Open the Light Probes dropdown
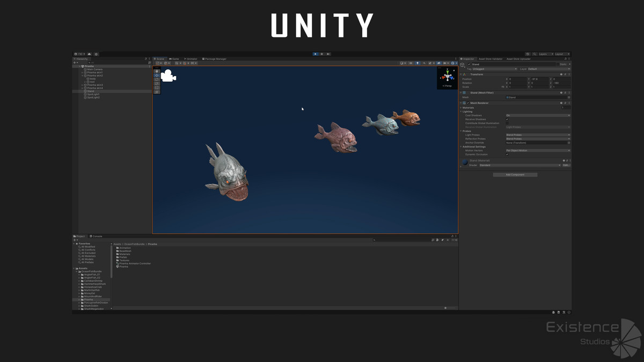The width and height of the screenshot is (644, 362). pyautogui.click(x=538, y=135)
